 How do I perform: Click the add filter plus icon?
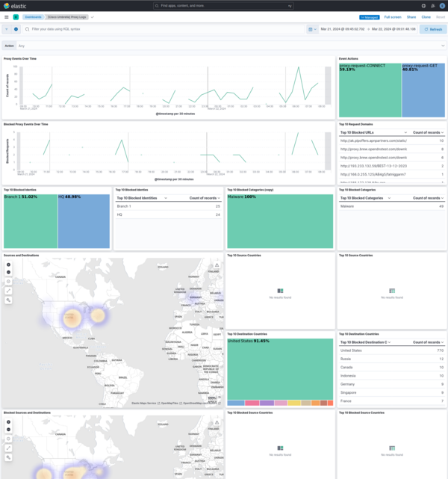[x=16, y=29]
